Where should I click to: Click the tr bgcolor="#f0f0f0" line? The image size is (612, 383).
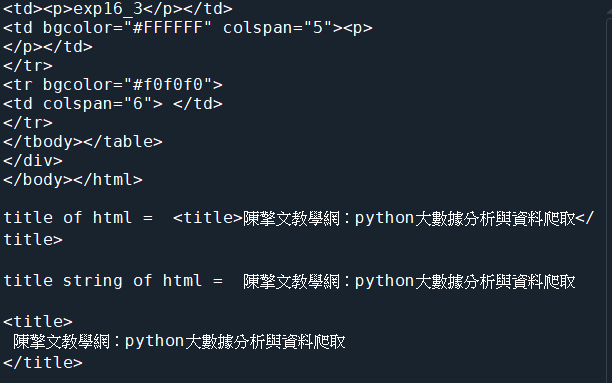click(113, 84)
